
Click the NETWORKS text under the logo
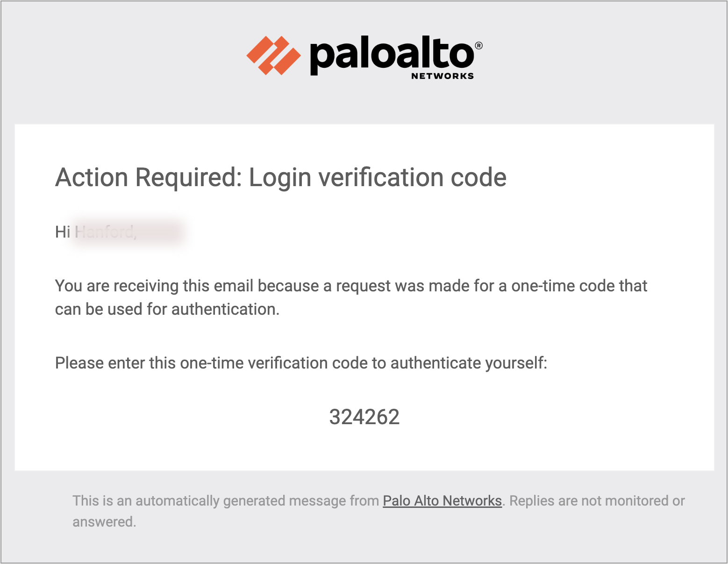pyautogui.click(x=442, y=76)
